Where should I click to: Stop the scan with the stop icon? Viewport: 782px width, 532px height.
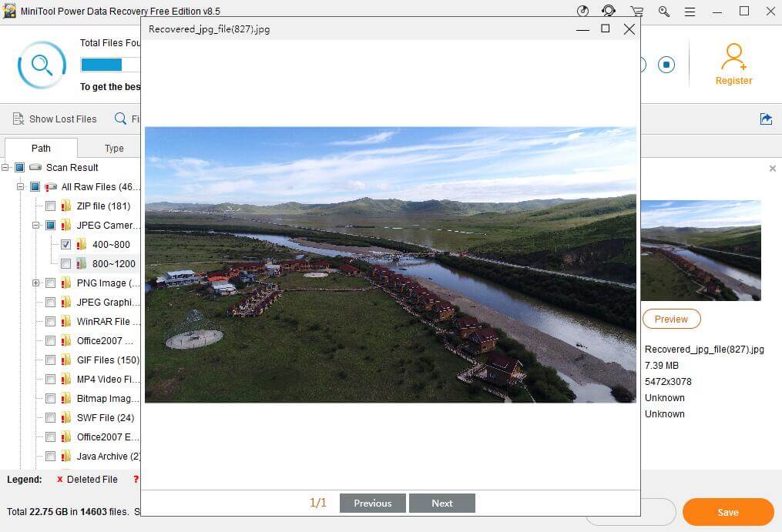[x=666, y=65]
